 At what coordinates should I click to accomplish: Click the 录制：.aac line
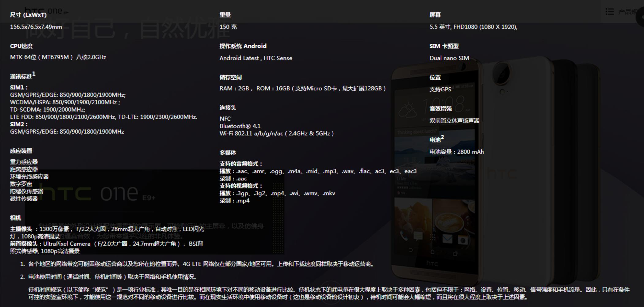(233, 178)
